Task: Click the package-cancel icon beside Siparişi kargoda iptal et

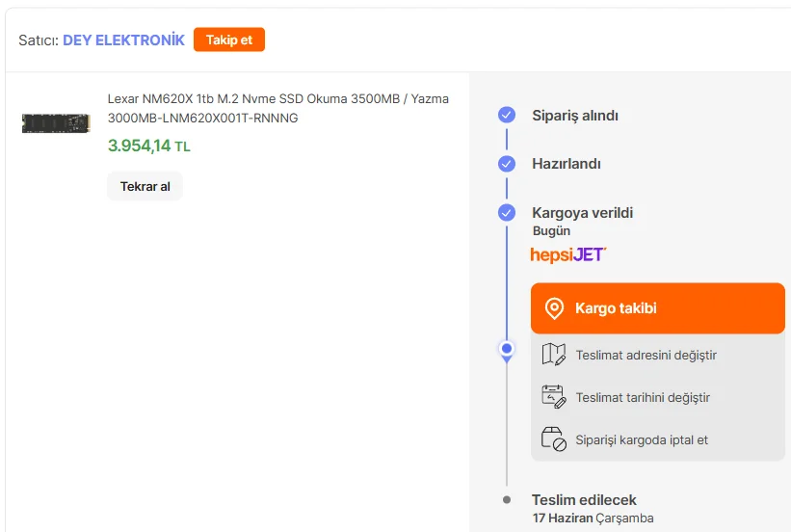Action: pos(553,439)
